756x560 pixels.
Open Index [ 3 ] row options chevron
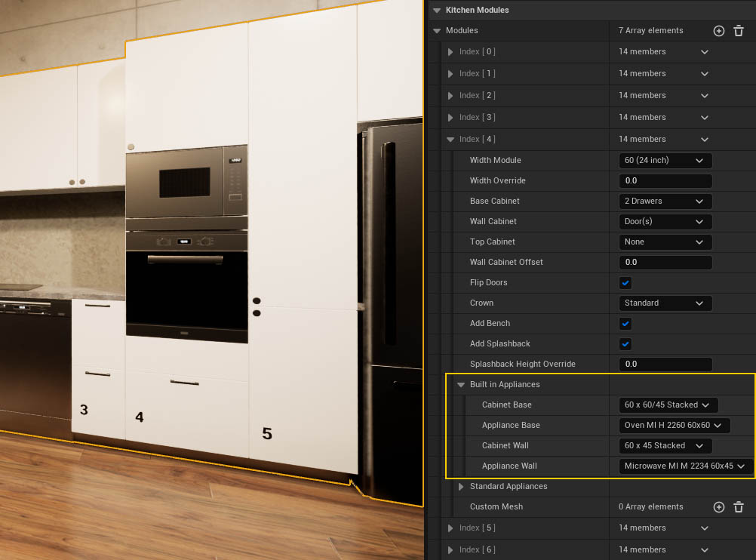[x=705, y=117]
